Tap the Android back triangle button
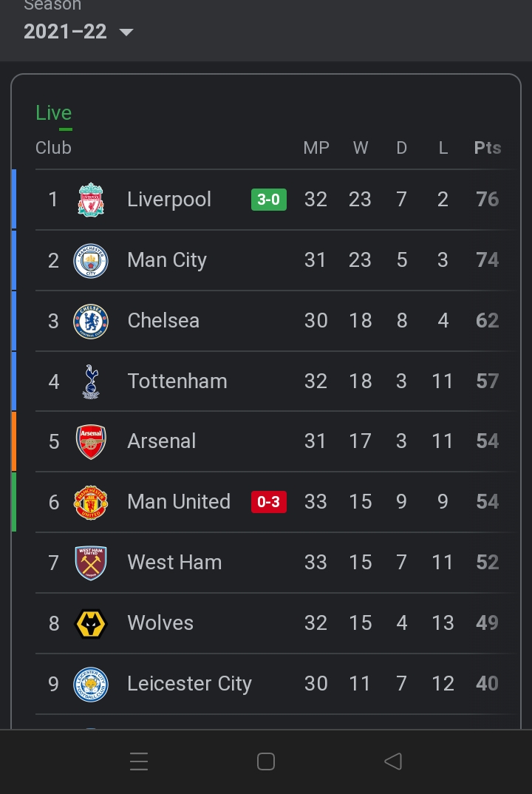 coord(393,761)
